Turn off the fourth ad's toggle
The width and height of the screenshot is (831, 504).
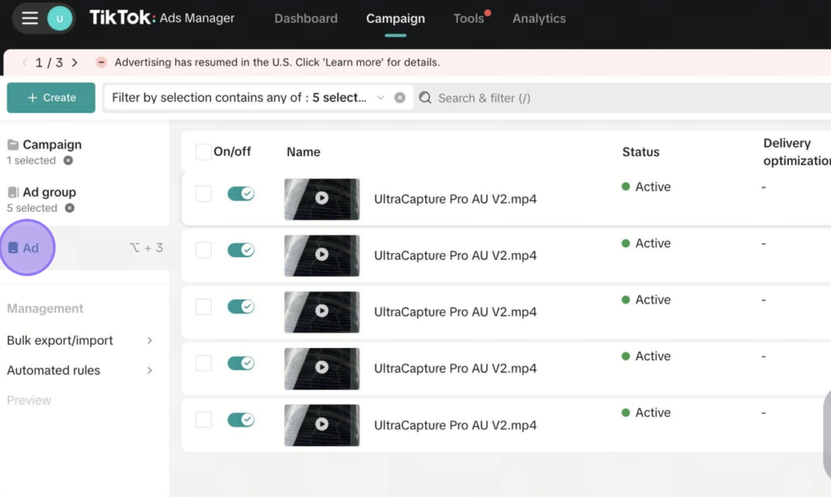pos(241,364)
